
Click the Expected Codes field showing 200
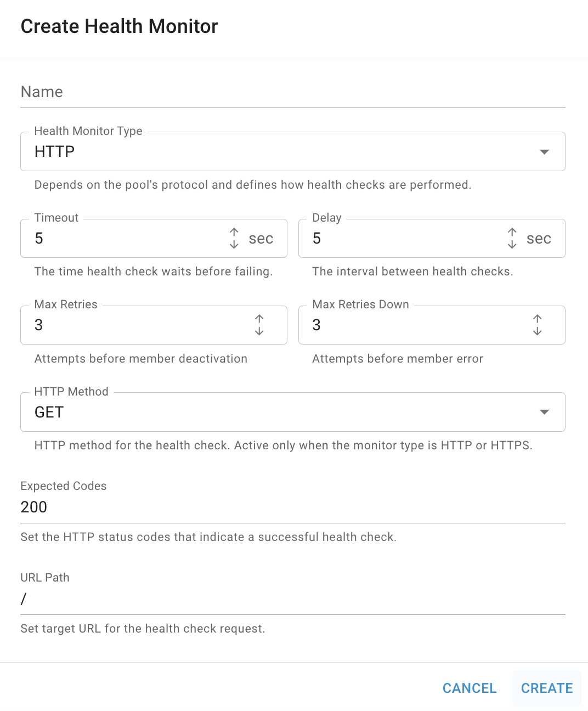293,507
